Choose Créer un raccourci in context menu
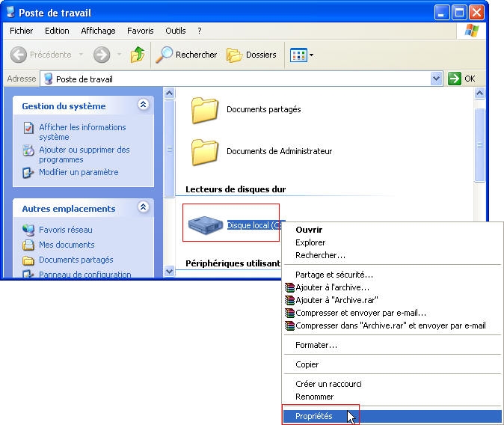Viewport: 504px width, 425px height. [x=392, y=384]
